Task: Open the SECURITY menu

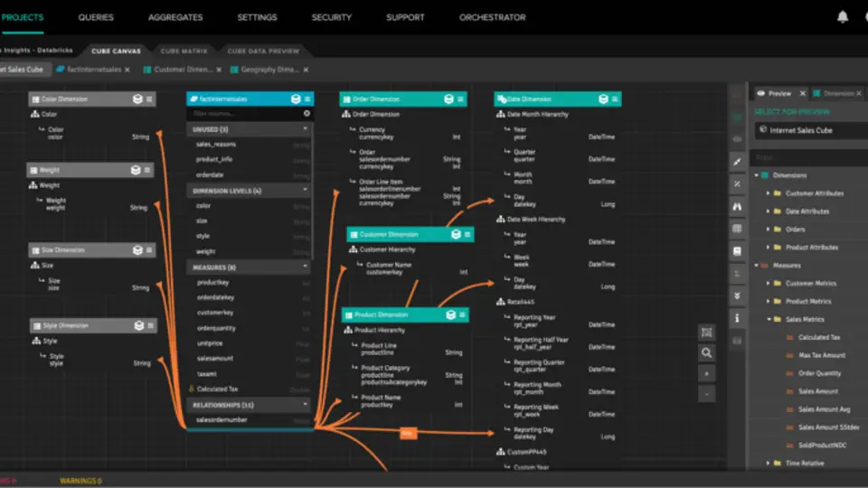Action: point(332,17)
